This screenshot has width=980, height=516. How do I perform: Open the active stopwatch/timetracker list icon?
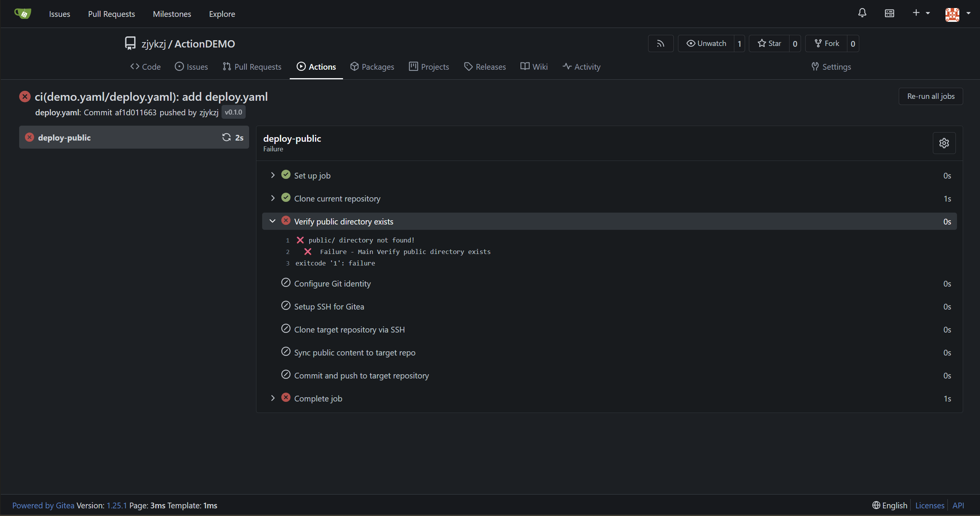click(x=889, y=13)
